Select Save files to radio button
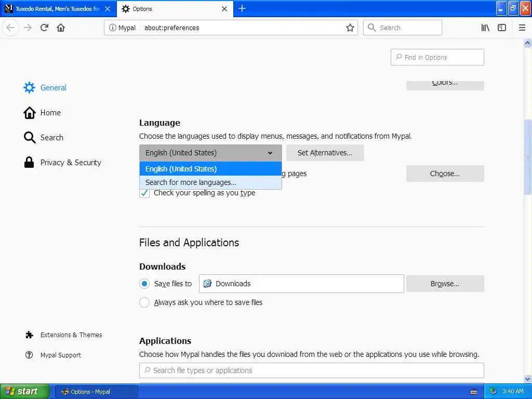 (x=144, y=284)
